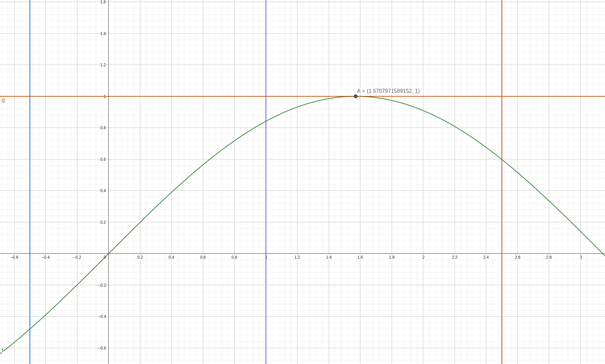
Task: Click point A at the sine curve's maximum
Action: click(x=356, y=96)
